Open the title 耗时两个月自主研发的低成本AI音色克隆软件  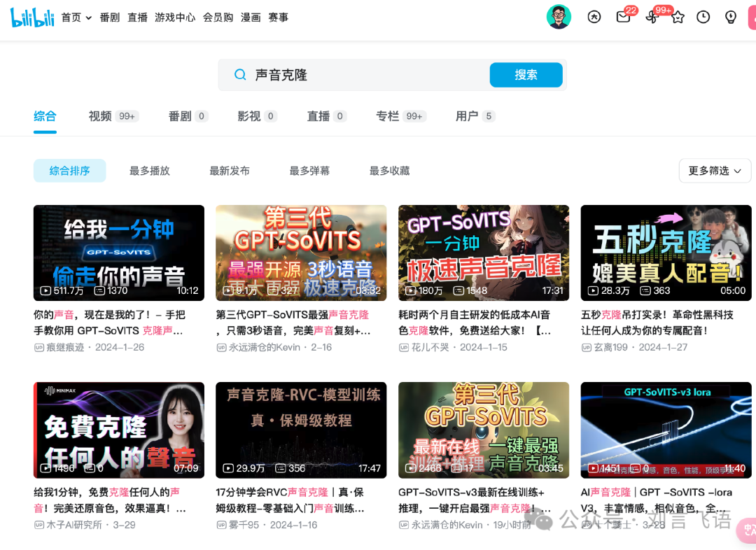click(x=475, y=323)
